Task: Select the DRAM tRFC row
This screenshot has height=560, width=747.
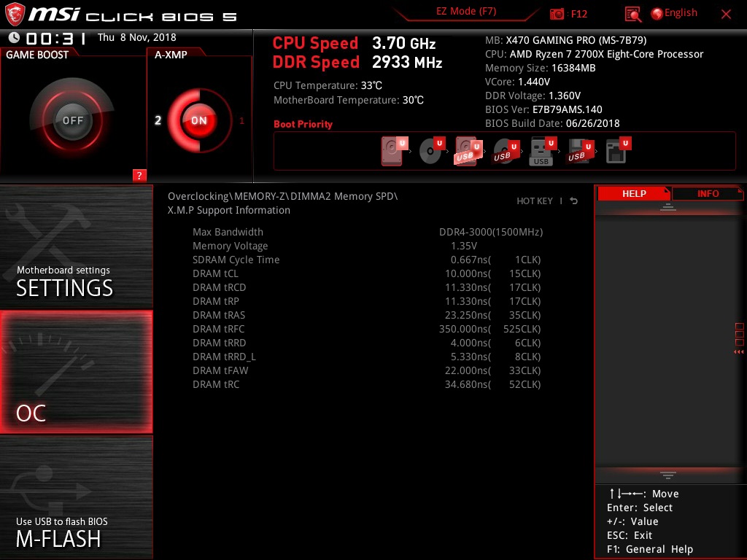Action: [368, 329]
